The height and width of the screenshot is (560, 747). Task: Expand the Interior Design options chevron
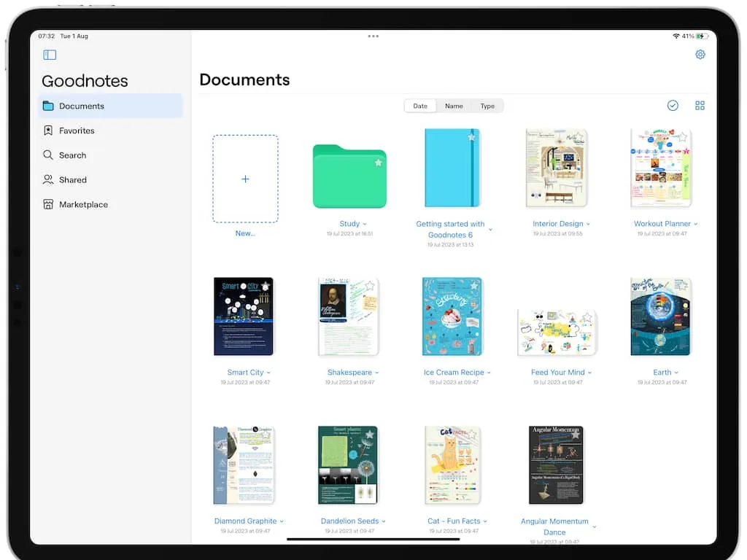pyautogui.click(x=588, y=225)
